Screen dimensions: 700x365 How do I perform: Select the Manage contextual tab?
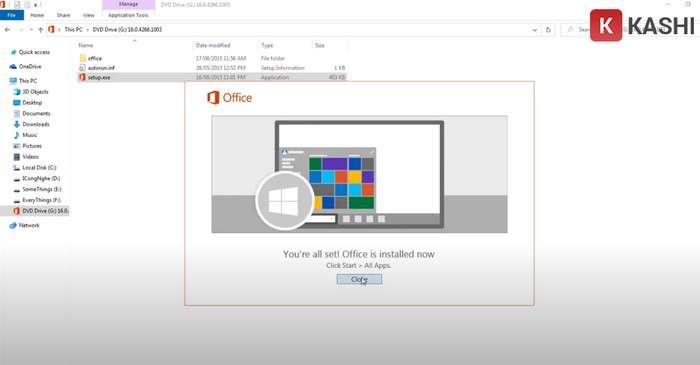click(129, 4)
